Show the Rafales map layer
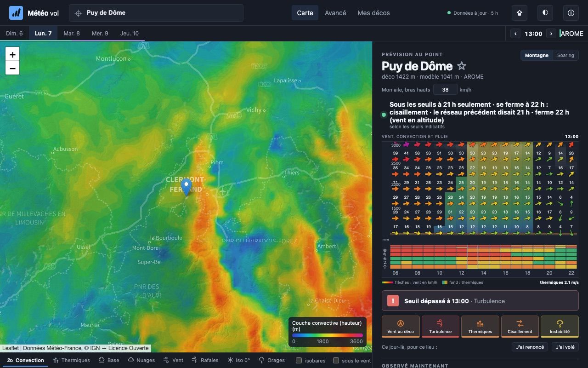588x368 pixels. coord(205,360)
